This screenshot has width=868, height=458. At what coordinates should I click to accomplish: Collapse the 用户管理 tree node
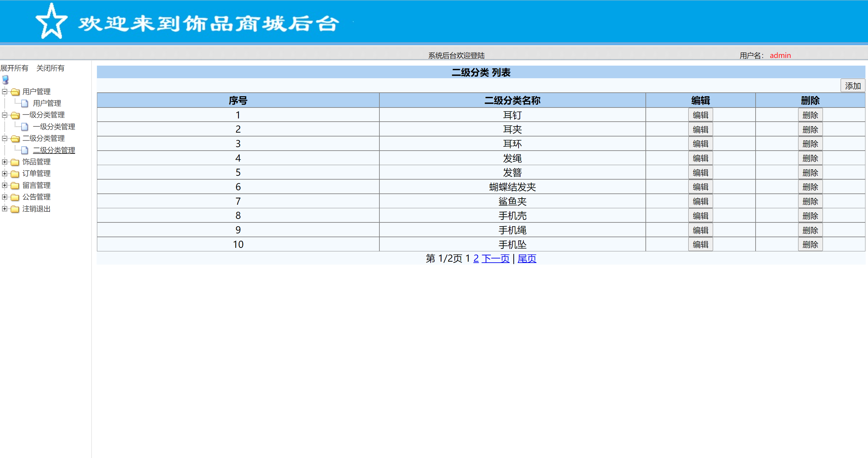4,92
